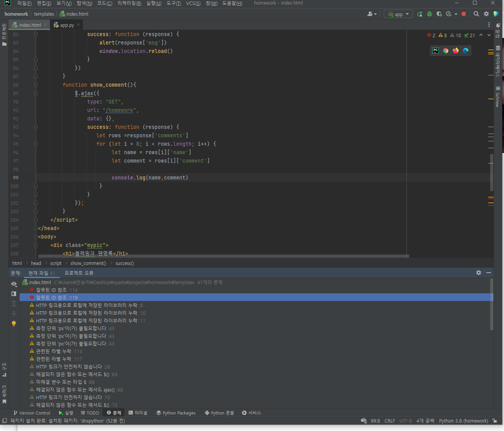This screenshot has height=431, width=504.
Task: Open Search Everywhere magnifier icon
Action: [476, 14]
